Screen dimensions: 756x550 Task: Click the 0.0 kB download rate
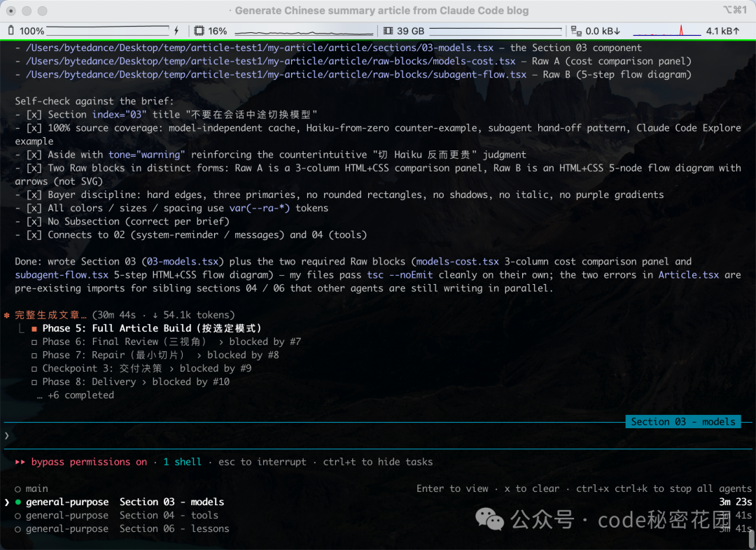click(x=603, y=31)
